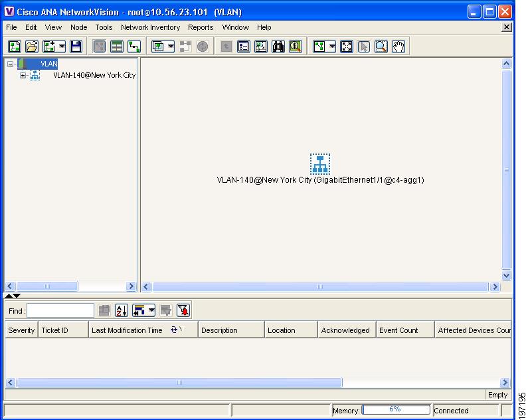The height and width of the screenshot is (420, 526).
Task: Click the map pane's vertical scrollbar
Action: (x=506, y=169)
